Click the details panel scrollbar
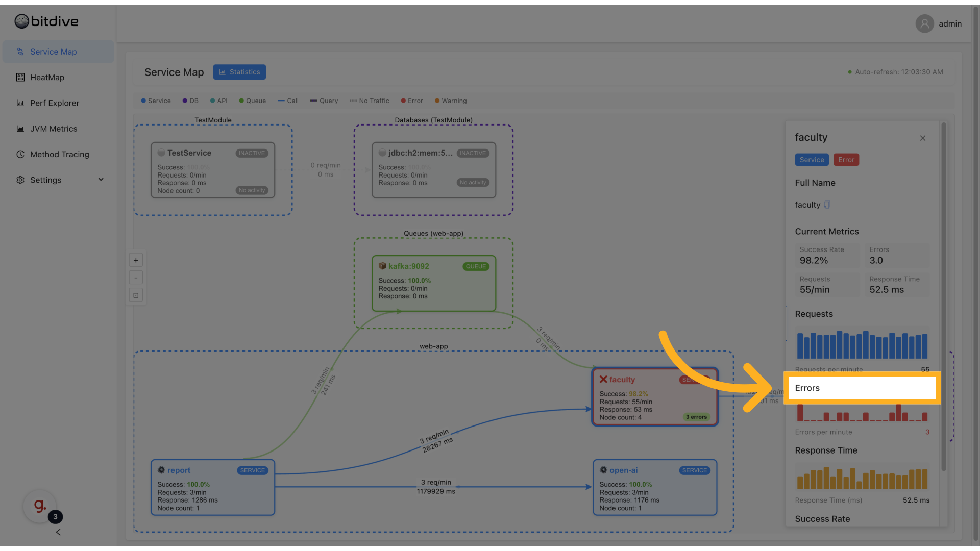980x551 pixels. (x=944, y=296)
